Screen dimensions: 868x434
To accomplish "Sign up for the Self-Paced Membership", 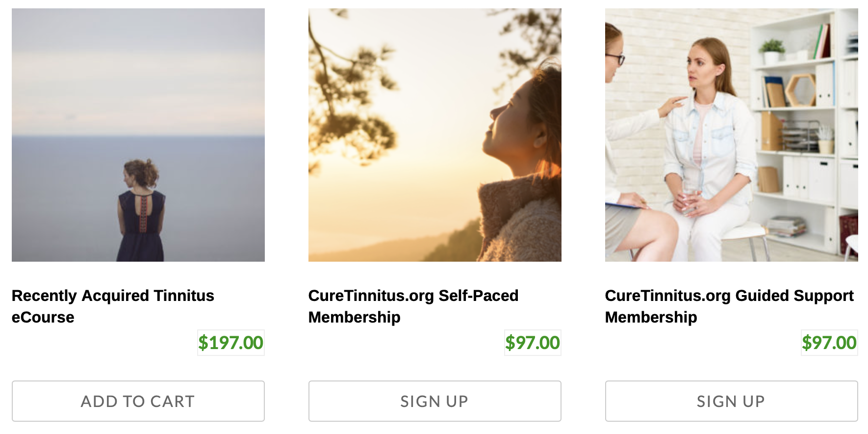I will pyautogui.click(x=434, y=401).
